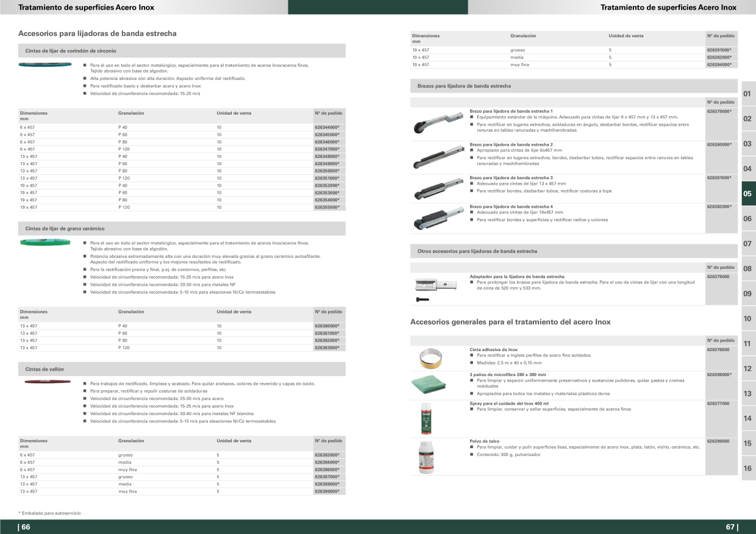This screenshot has width=756, height=534.
Task: Open chapter tab 04
Action: [x=747, y=169]
